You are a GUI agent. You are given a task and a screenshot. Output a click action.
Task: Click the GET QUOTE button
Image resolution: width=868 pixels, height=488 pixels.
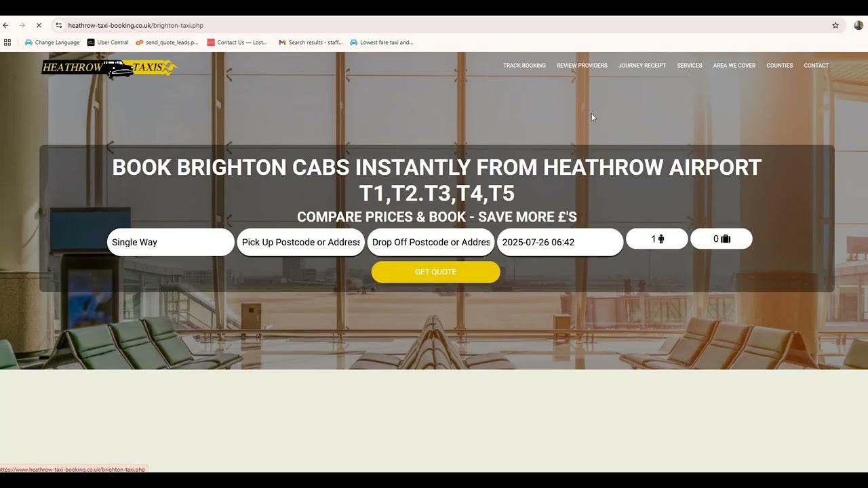tap(435, 272)
